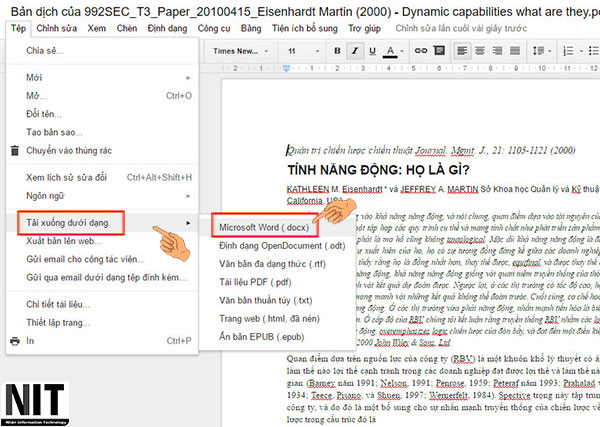
Task: Click trash icon beside Chuyển vào thùng rác
Action: (15, 150)
